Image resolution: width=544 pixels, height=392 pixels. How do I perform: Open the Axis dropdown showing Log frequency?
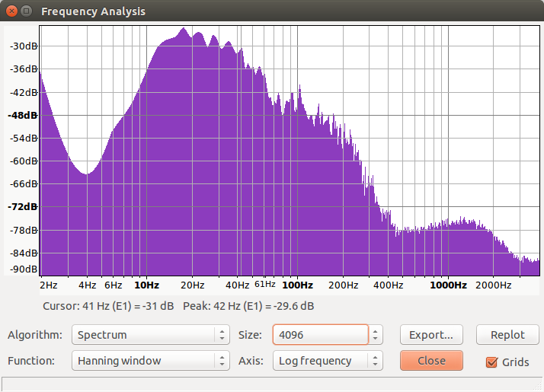[x=328, y=361]
